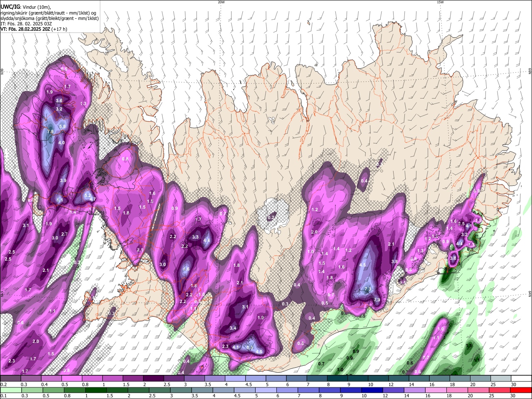This screenshot has height=399, width=532.
Task: Click the white swatch ending the snow legend
Action: click(520, 379)
